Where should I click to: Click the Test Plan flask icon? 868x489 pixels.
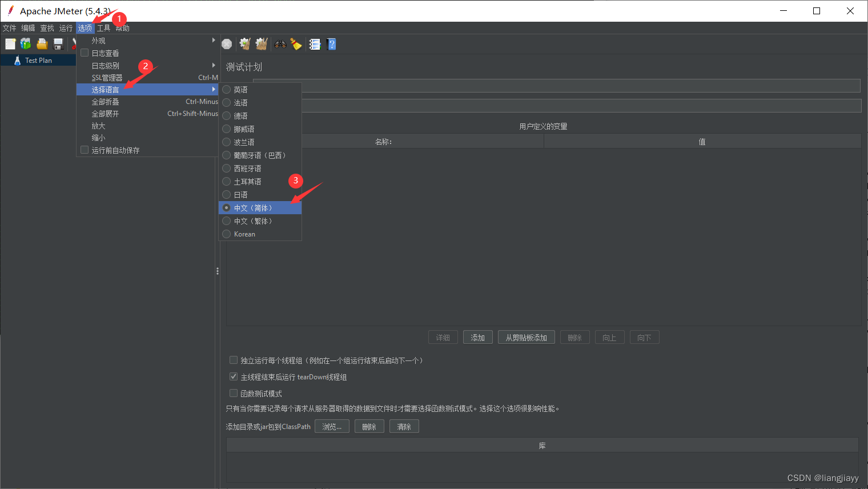17,60
